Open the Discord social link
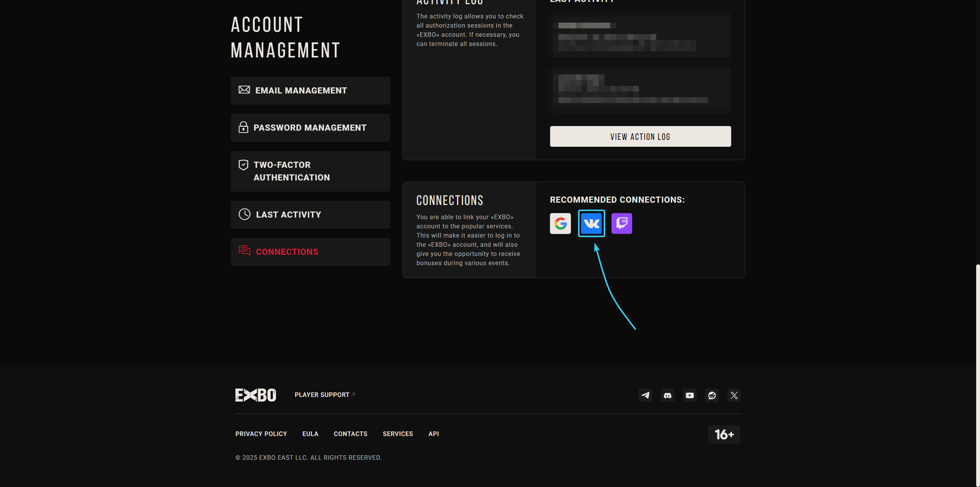The image size is (980, 487). [668, 395]
